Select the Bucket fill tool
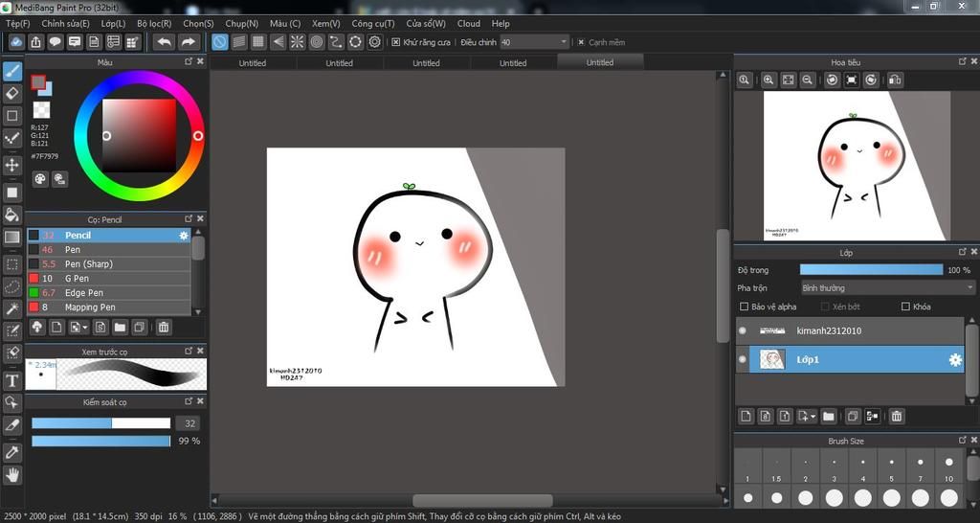The image size is (980, 523). (x=11, y=215)
